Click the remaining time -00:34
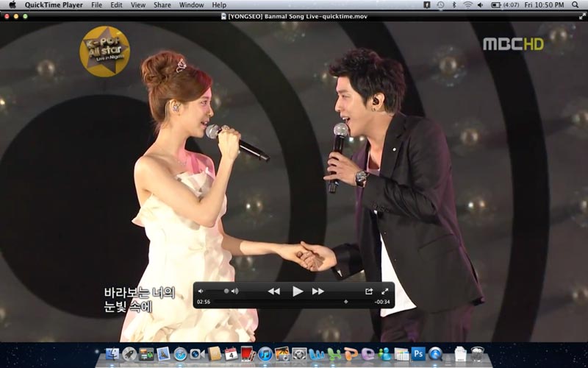Image resolution: width=588 pixels, height=368 pixels. click(381, 302)
